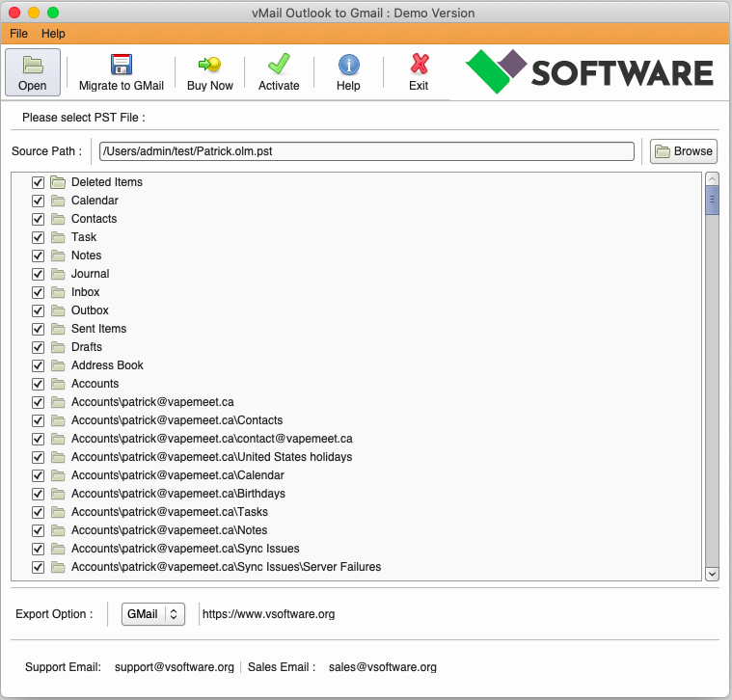
Task: Click the Browse button
Action: 684,151
